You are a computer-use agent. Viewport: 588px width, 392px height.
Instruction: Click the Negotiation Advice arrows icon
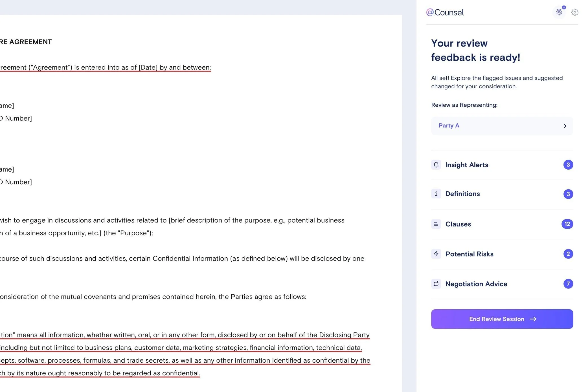click(x=436, y=284)
